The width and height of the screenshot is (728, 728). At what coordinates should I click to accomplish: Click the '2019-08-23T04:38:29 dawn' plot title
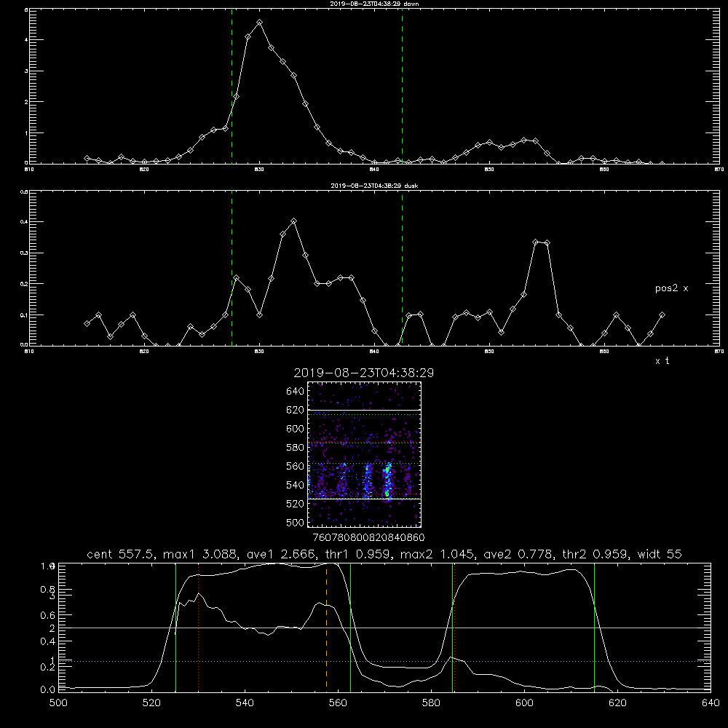point(374,4)
